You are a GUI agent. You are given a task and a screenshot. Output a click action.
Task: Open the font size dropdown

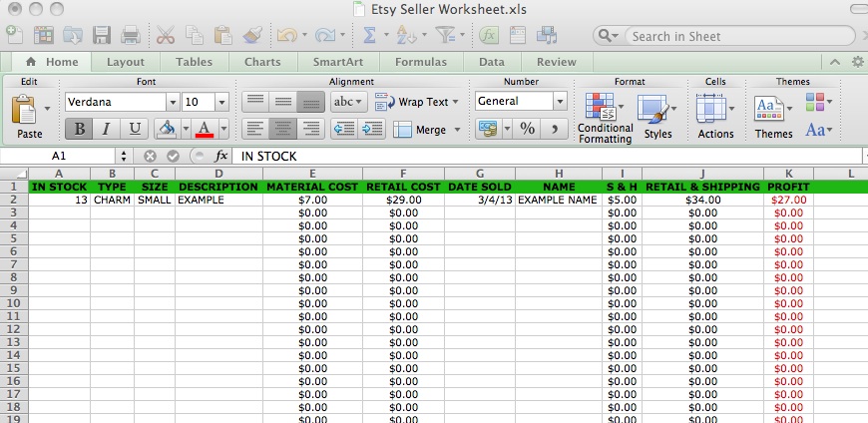pos(221,102)
